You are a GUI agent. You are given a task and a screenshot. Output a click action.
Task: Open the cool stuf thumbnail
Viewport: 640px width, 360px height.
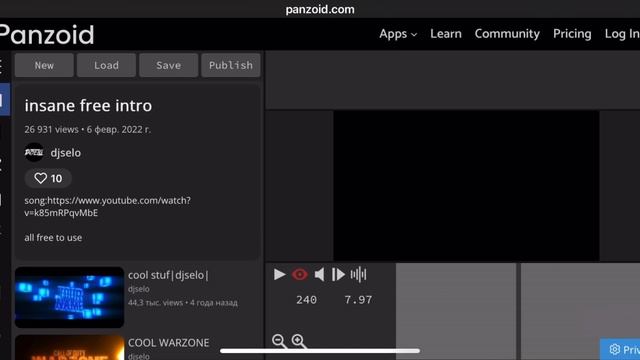click(x=69, y=297)
